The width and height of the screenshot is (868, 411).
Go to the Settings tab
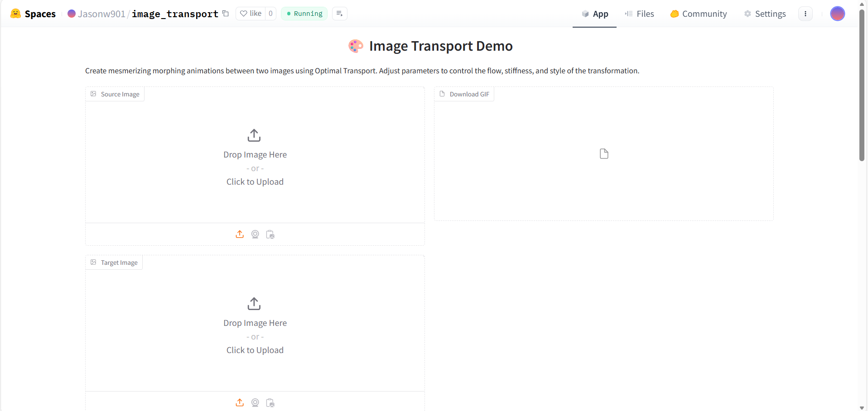[x=765, y=14]
